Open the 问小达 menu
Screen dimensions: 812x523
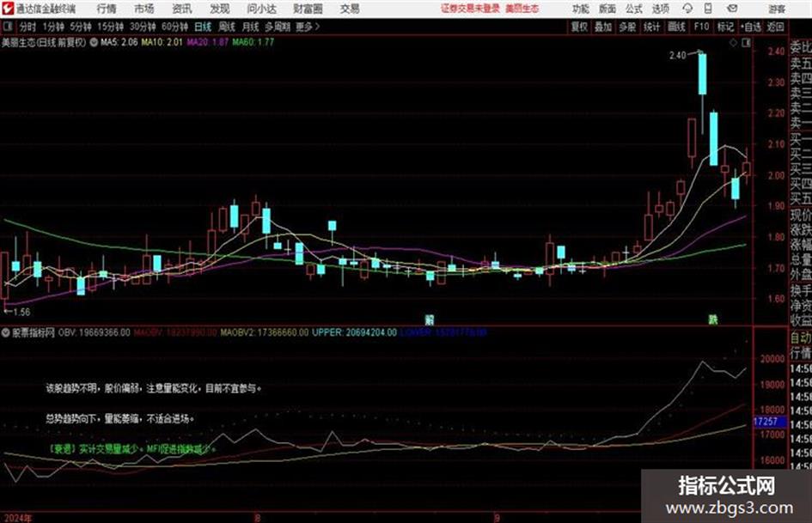coord(261,9)
